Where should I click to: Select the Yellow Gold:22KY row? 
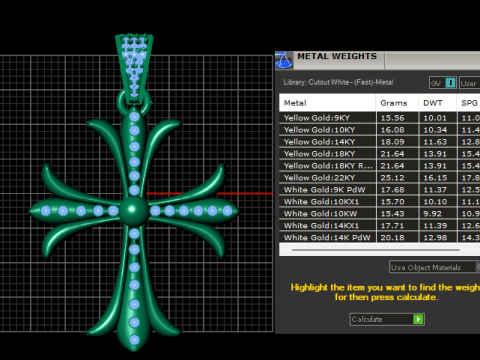point(379,178)
